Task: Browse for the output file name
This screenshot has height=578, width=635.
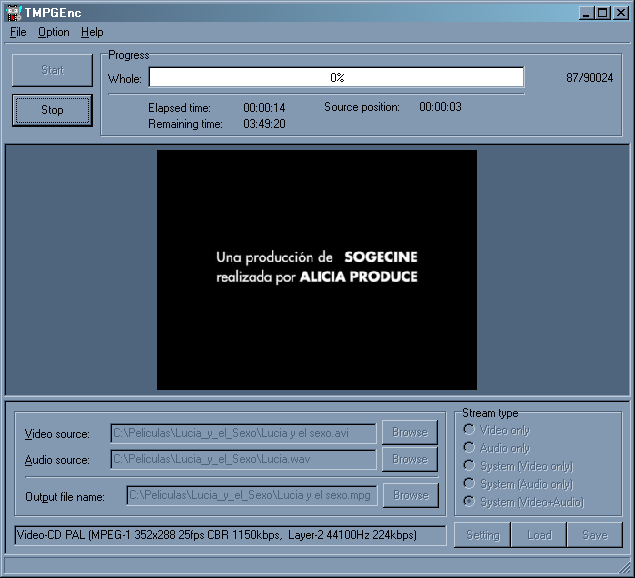Action: [x=409, y=495]
